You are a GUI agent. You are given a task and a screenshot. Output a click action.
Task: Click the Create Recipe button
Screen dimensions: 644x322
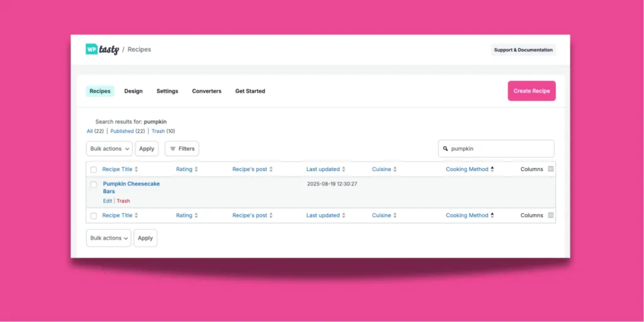tap(532, 91)
